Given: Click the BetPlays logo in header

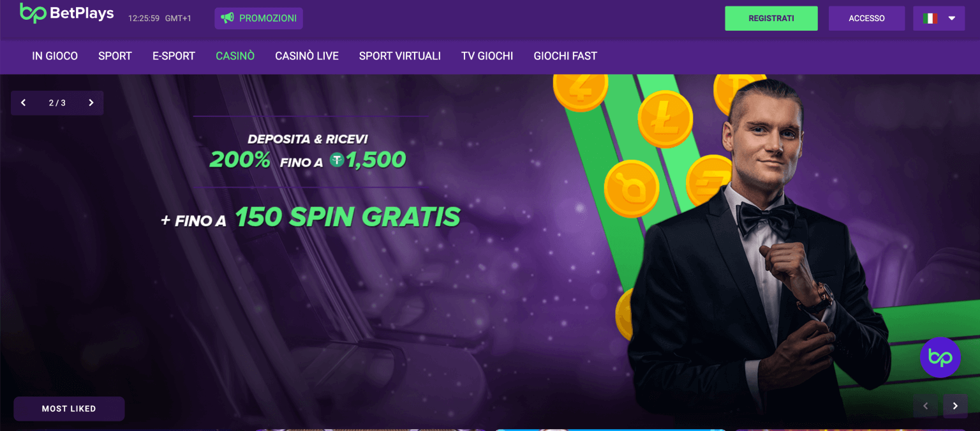Looking at the screenshot, I should pos(66,13).
